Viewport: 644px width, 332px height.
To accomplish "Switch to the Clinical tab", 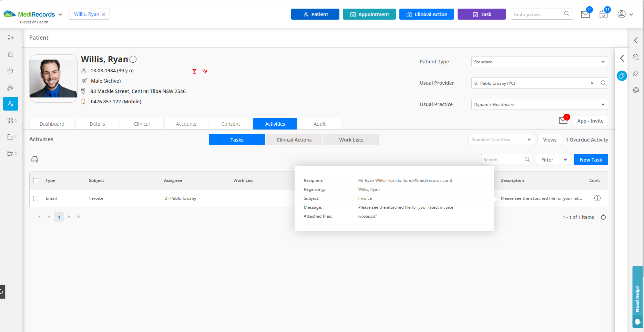I will point(142,124).
